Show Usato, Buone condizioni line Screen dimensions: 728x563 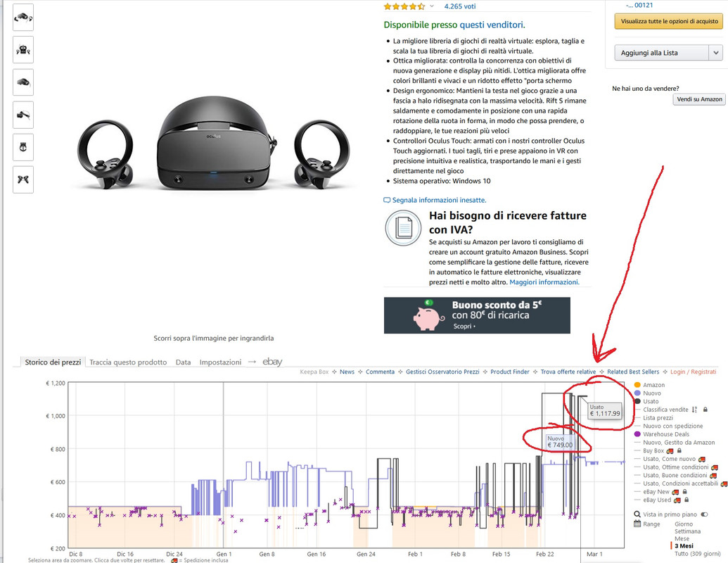click(x=675, y=475)
